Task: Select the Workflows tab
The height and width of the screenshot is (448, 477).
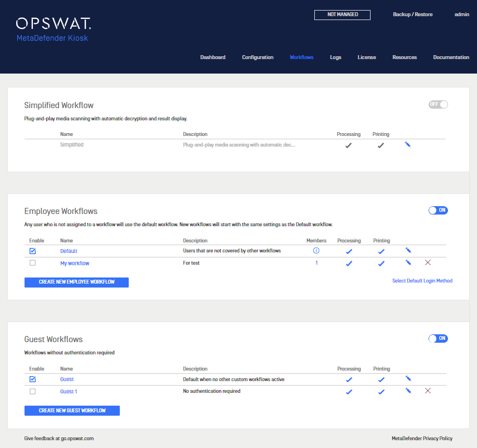Action: [x=301, y=57]
